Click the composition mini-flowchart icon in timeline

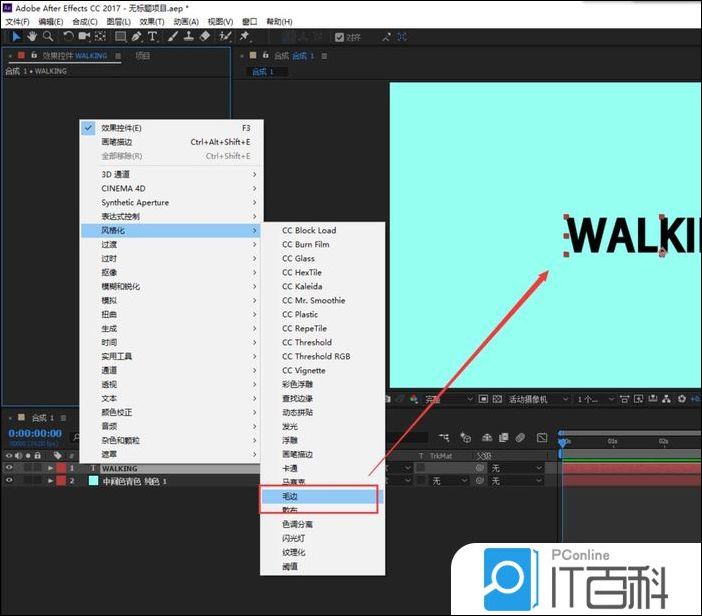(444, 437)
